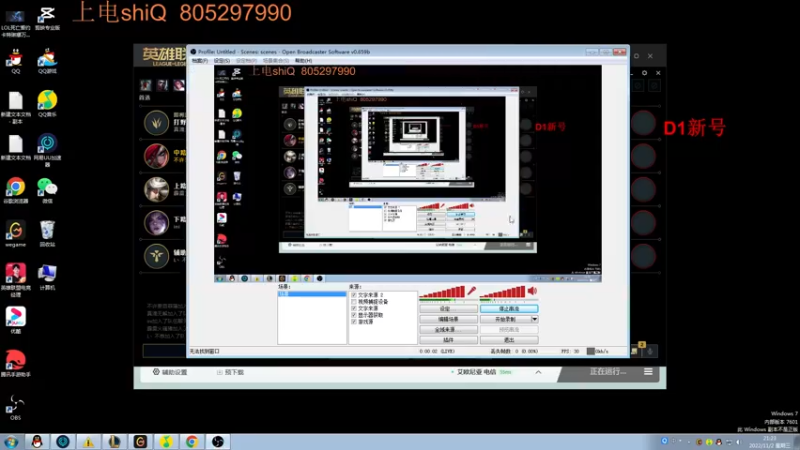
Task: Adjust the desktop volume bar in OBS
Action: pos(503,292)
